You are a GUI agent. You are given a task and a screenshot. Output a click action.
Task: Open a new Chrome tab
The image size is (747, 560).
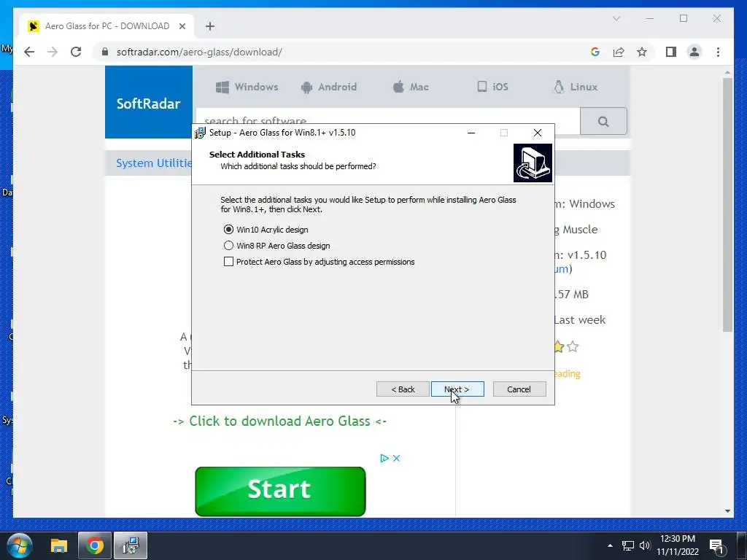coord(210,26)
